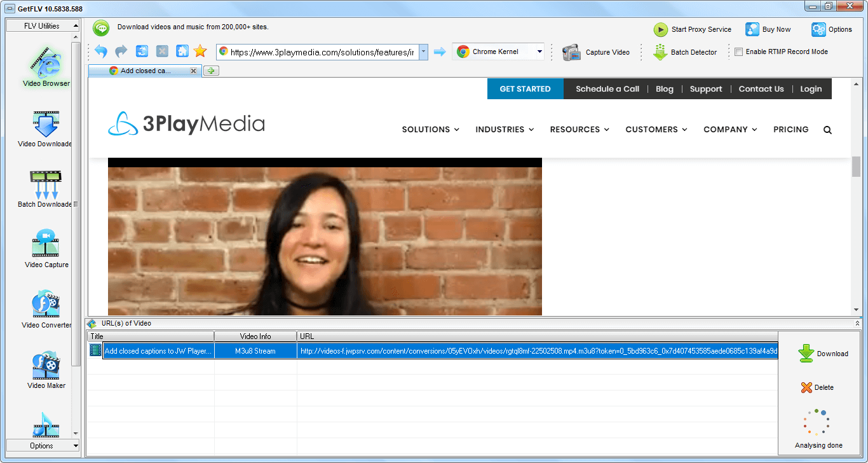Go to the browser home page
The width and height of the screenshot is (868, 463).
coord(182,52)
